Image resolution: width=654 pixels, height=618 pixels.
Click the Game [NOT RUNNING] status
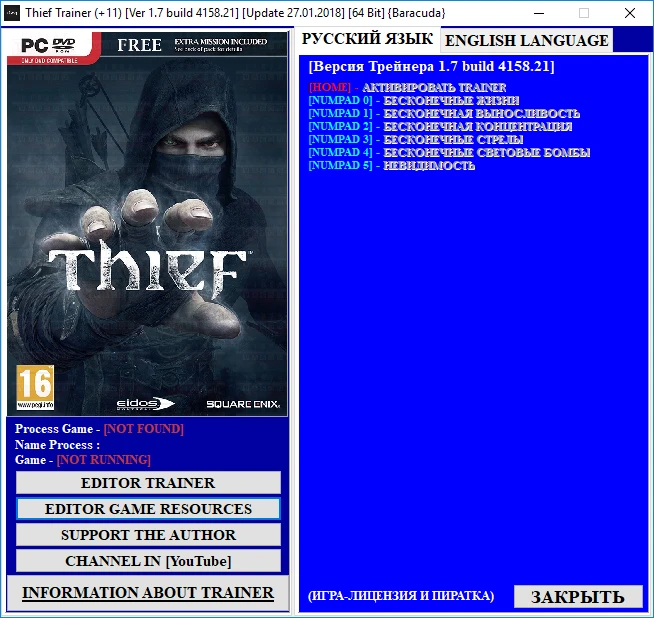83,460
